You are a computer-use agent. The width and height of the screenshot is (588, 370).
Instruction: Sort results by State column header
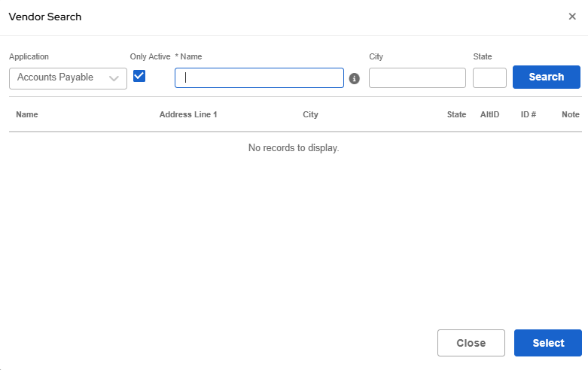[x=456, y=115]
